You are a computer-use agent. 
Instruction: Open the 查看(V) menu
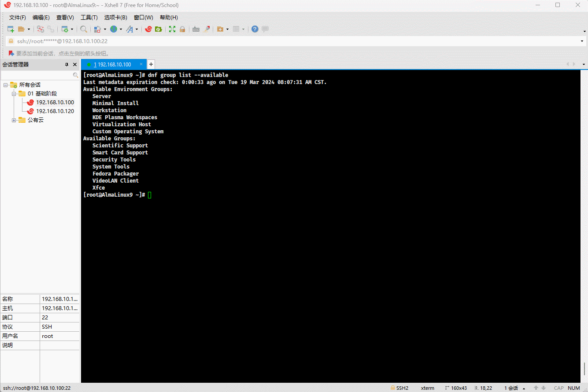[65, 18]
